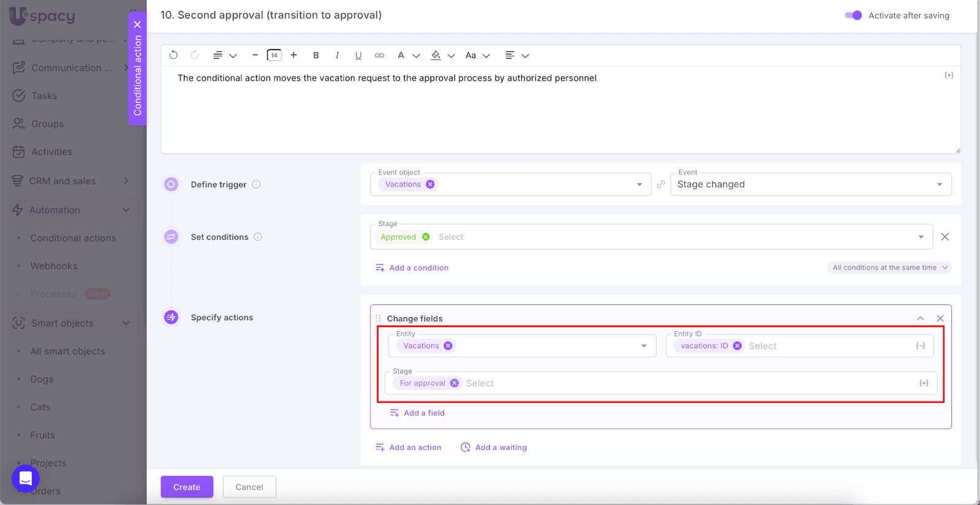The height and width of the screenshot is (505, 980).
Task: Remove Vacations tag from Event object
Action: (431, 184)
